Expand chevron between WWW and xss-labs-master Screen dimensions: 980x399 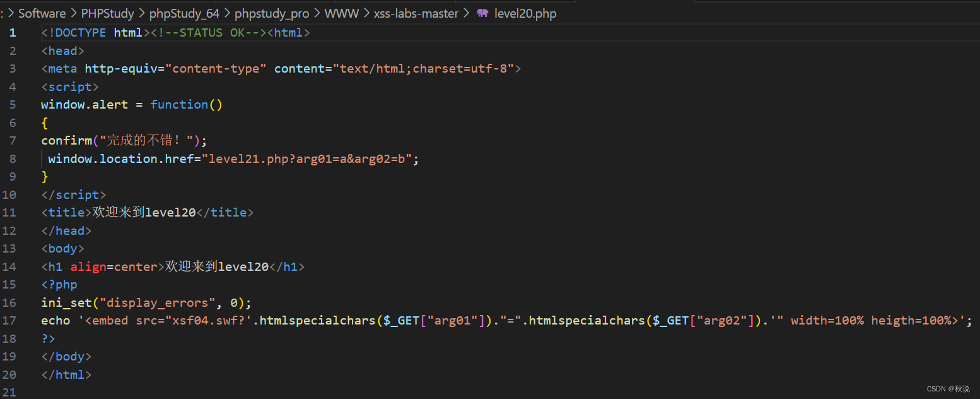coord(366,13)
